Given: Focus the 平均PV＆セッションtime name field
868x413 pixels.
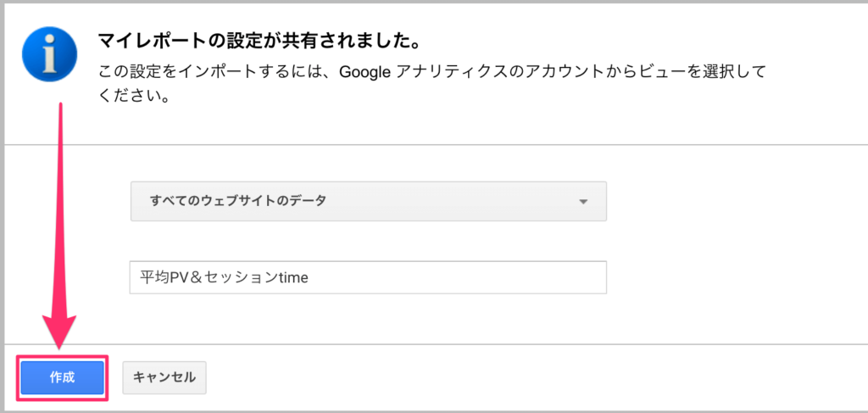Looking at the screenshot, I should click(368, 277).
